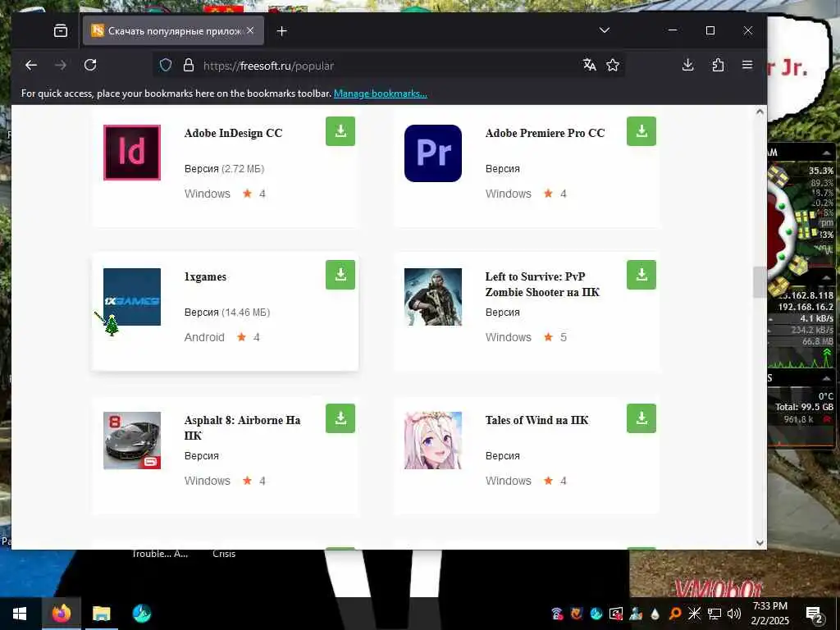Open Asphalt 8: Airborne На ПК link
The height and width of the screenshot is (630, 840).
[x=242, y=428]
